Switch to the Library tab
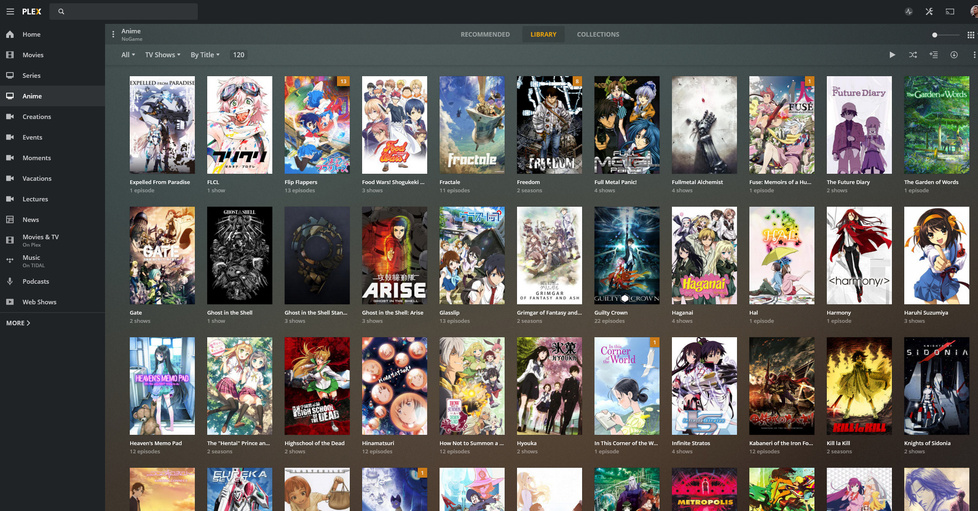 coord(543,34)
